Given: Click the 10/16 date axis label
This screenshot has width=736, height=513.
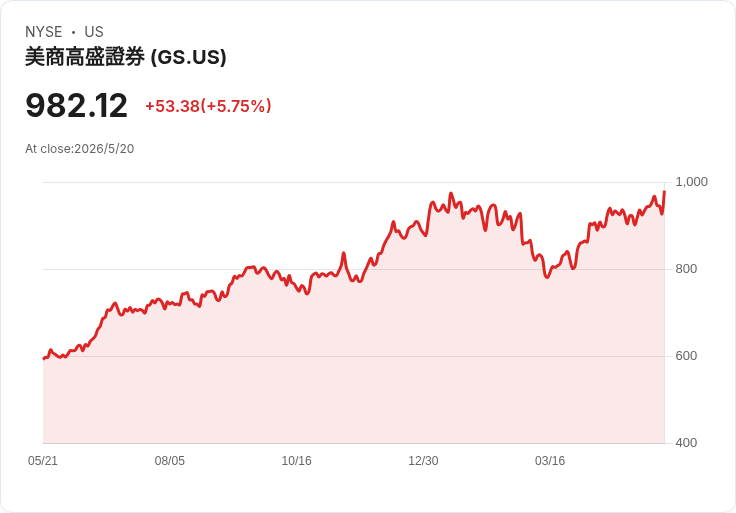Looking at the screenshot, I should (296, 461).
